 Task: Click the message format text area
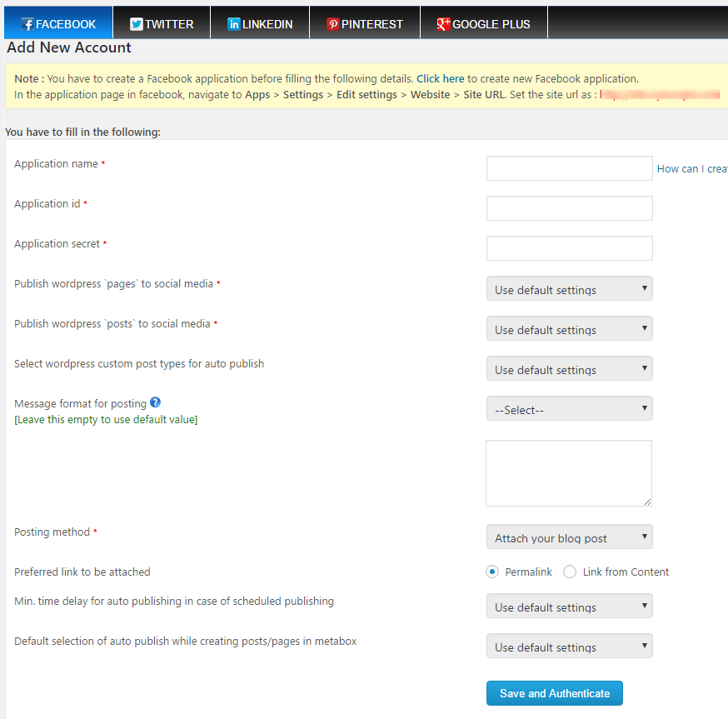click(x=569, y=472)
